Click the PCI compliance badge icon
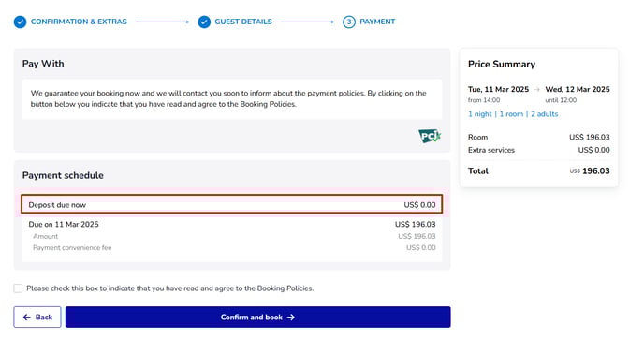The width and height of the screenshot is (644, 340). click(x=430, y=136)
